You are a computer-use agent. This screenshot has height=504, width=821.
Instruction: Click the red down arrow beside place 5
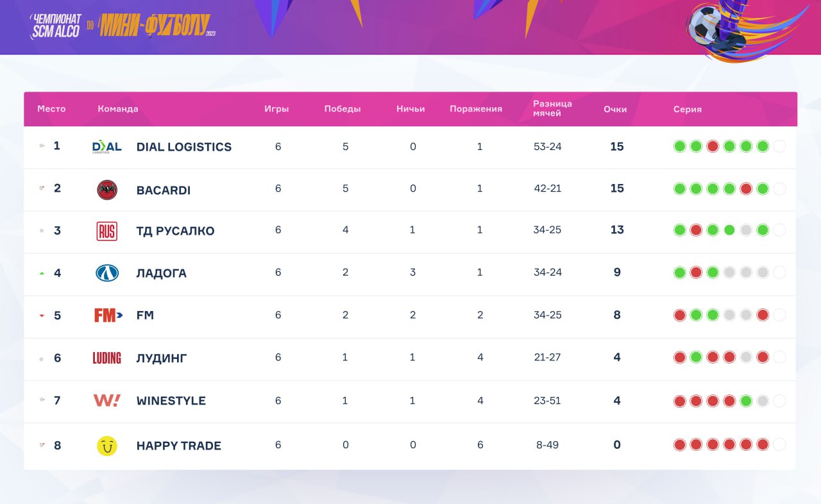42,315
